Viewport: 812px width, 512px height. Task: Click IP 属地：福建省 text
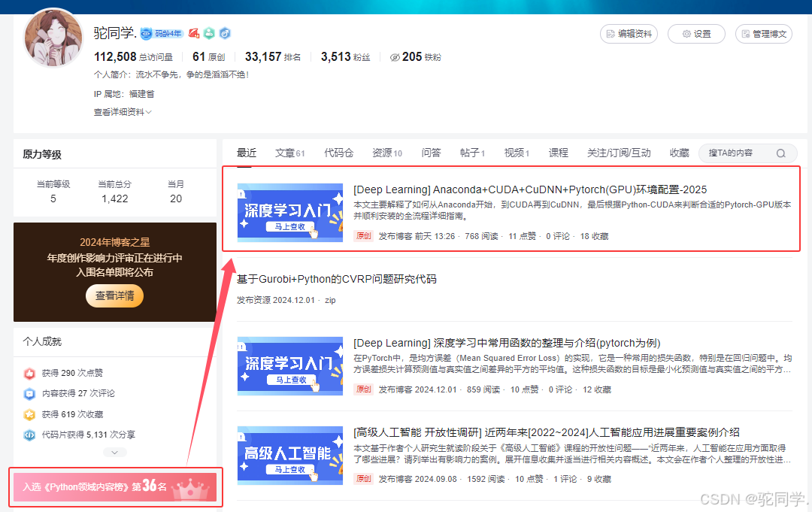point(124,94)
